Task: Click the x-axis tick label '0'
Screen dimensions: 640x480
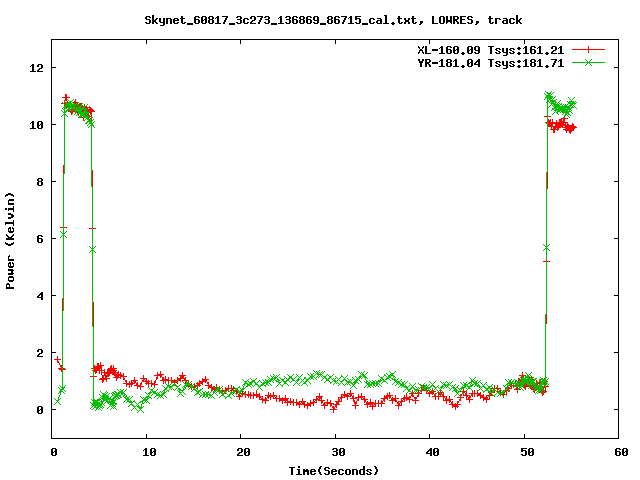Action: [x=53, y=452]
